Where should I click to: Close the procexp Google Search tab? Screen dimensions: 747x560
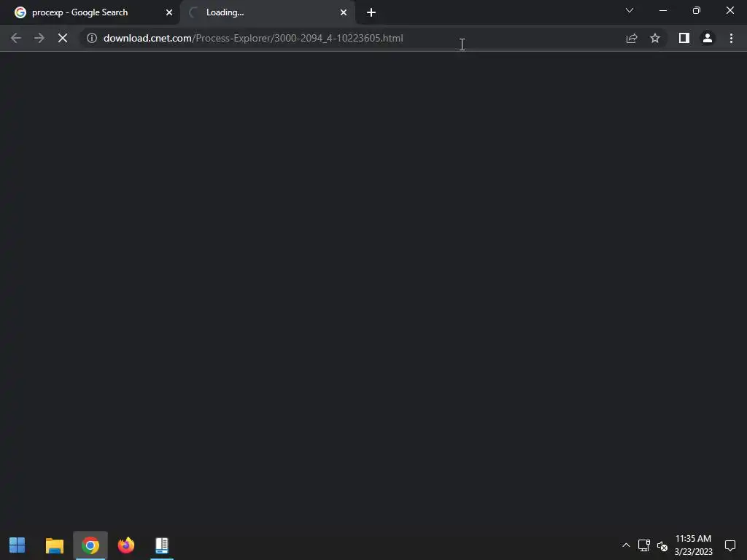tap(169, 12)
